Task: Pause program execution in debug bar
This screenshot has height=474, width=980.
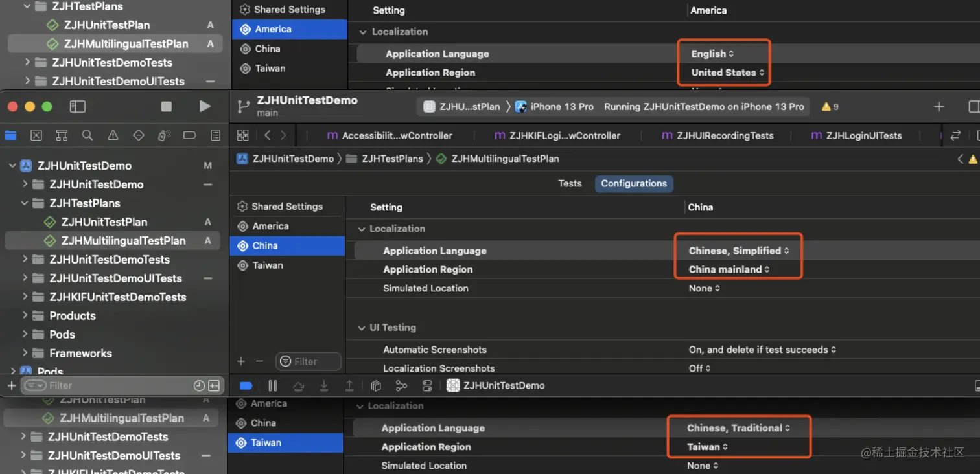Action: 273,386
